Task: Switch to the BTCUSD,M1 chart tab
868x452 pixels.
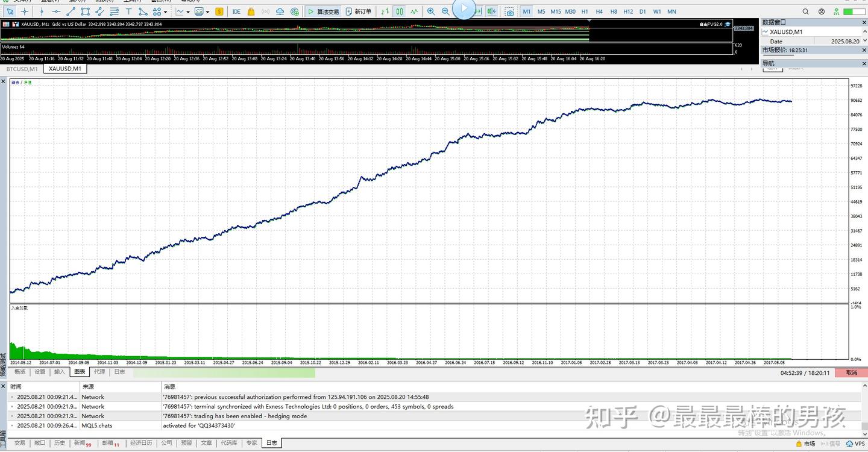Action: tap(22, 69)
